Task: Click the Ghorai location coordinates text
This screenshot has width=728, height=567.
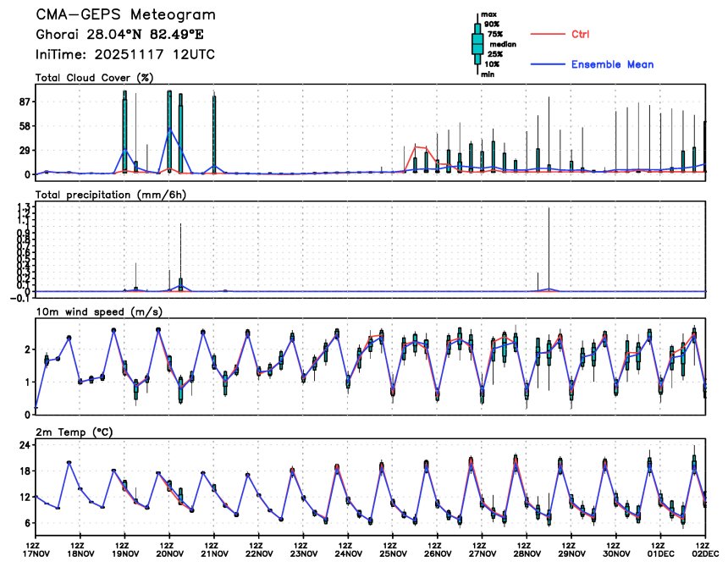Action: click(x=119, y=35)
